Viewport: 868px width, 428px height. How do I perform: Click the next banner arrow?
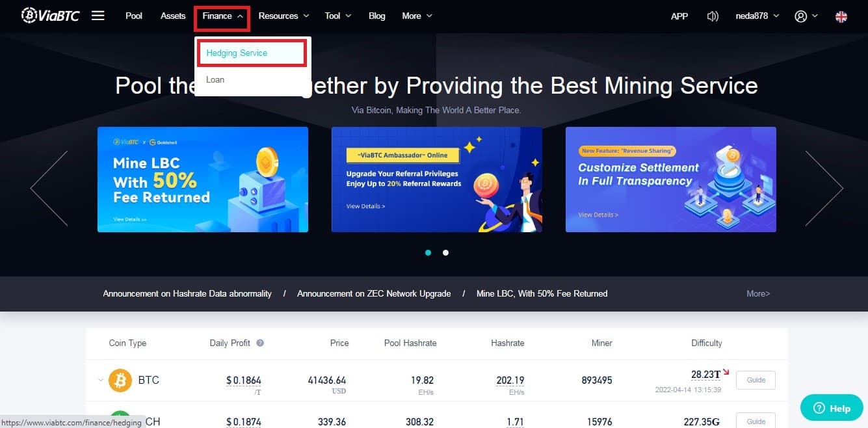click(824, 189)
